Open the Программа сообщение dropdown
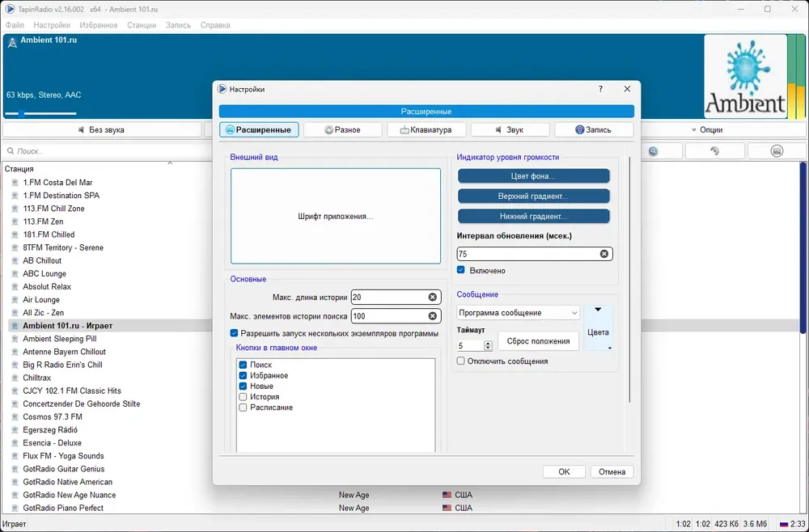 518,313
